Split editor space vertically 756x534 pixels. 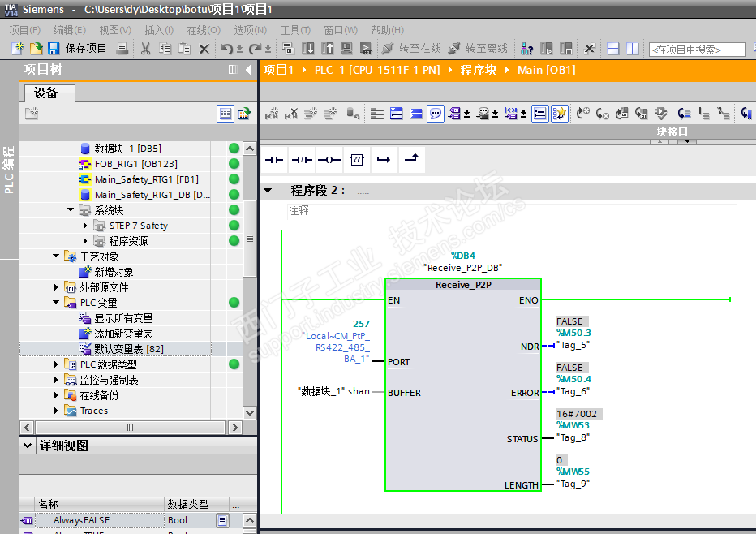tap(632, 48)
